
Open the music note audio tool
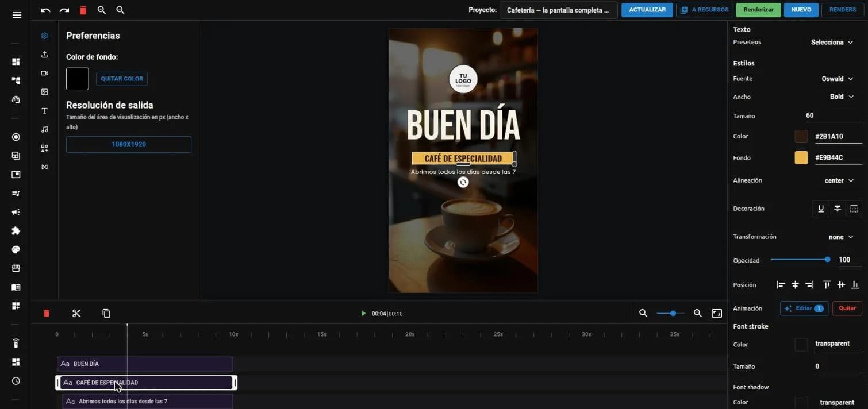[x=45, y=129]
